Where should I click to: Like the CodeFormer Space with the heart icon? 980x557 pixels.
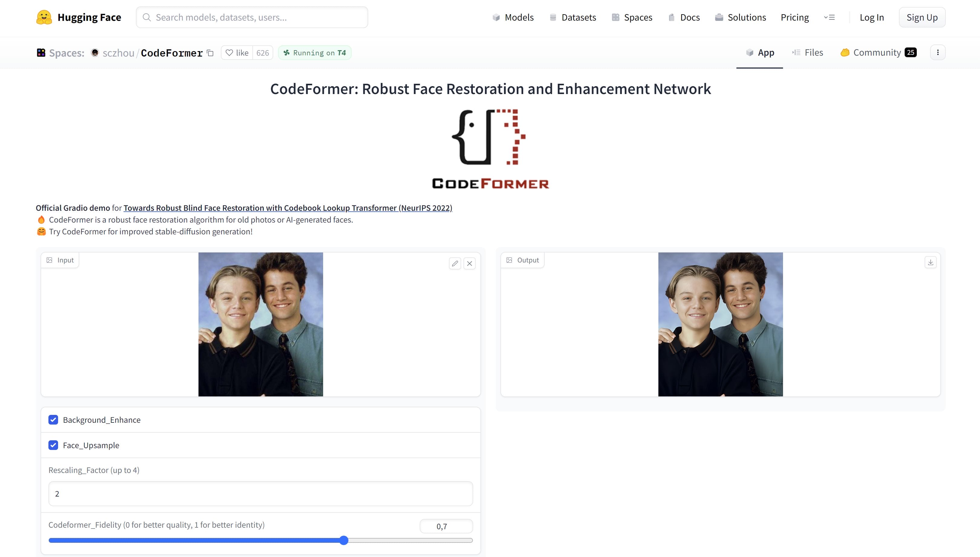[229, 53]
